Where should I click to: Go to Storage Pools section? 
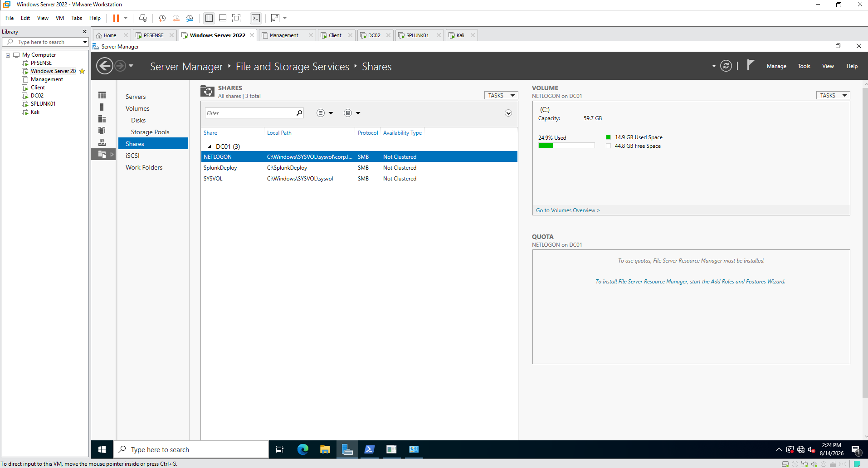point(150,132)
